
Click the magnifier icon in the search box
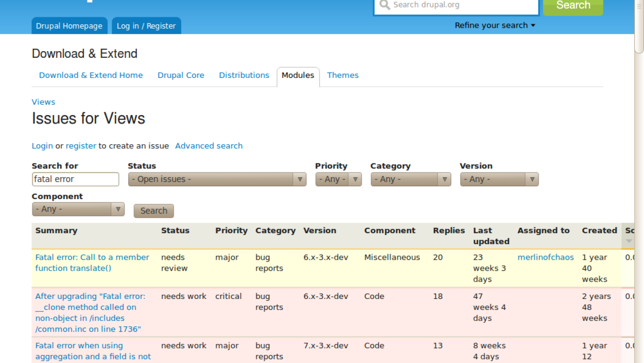pos(384,5)
